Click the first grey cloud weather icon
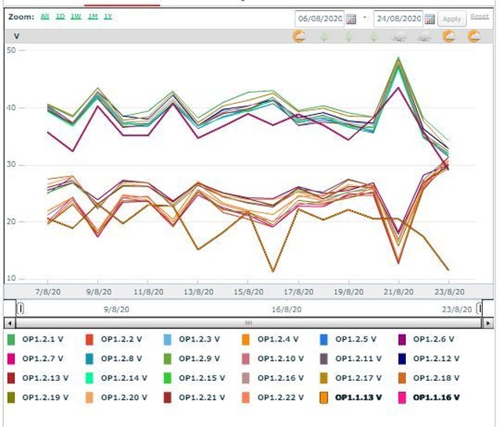The width and height of the screenshot is (504, 427). [400, 37]
